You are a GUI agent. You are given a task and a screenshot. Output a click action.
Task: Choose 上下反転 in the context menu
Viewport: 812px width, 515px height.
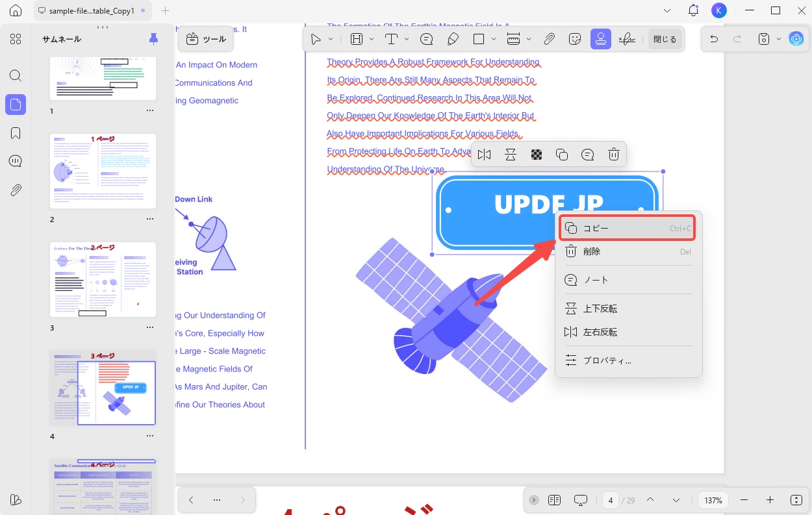628,308
